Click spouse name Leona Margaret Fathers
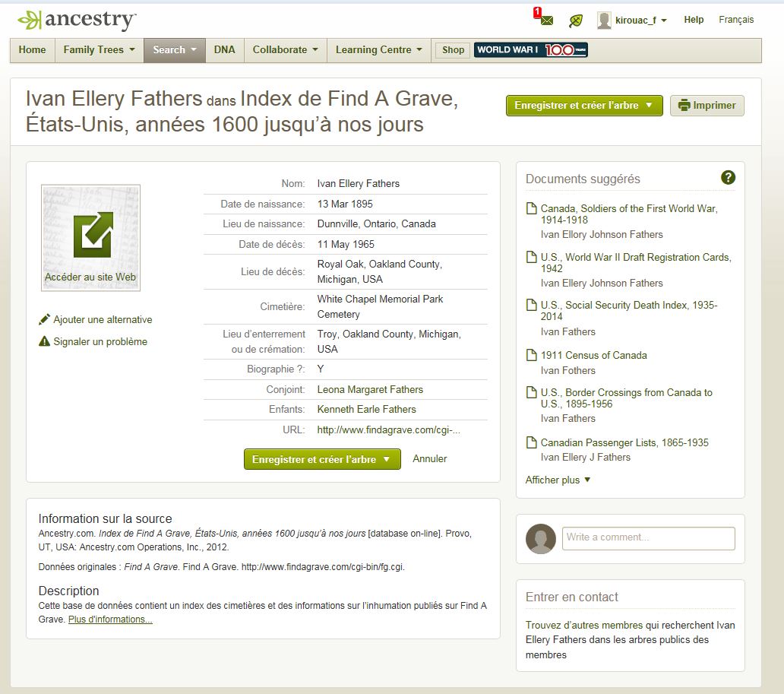 (370, 389)
